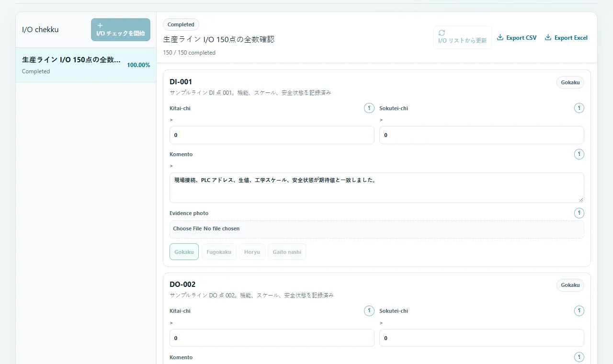
Task: Click the 150 / 150 completed text
Action: point(189,53)
